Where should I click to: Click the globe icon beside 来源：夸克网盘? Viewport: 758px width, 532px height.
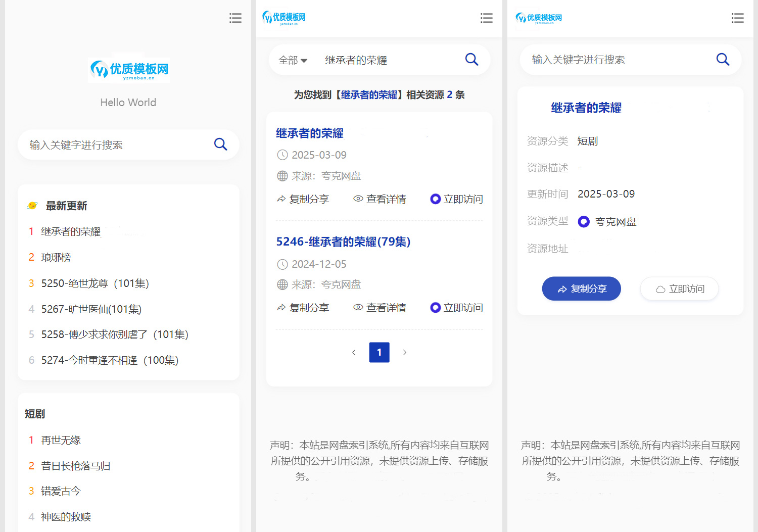[282, 176]
